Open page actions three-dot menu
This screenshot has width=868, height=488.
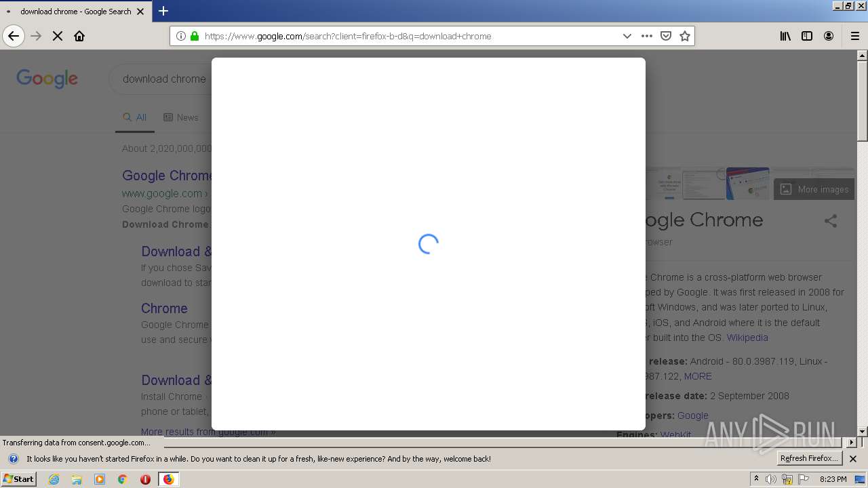coord(647,36)
